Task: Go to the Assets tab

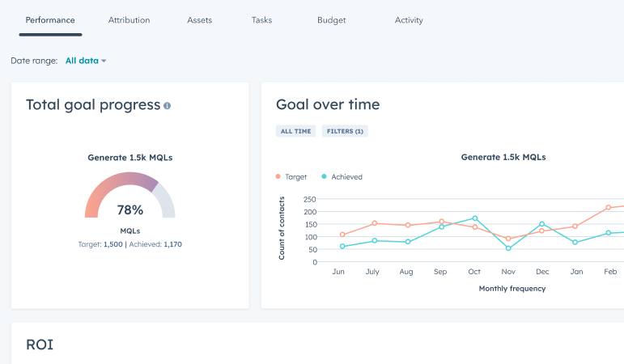Action: tap(199, 20)
